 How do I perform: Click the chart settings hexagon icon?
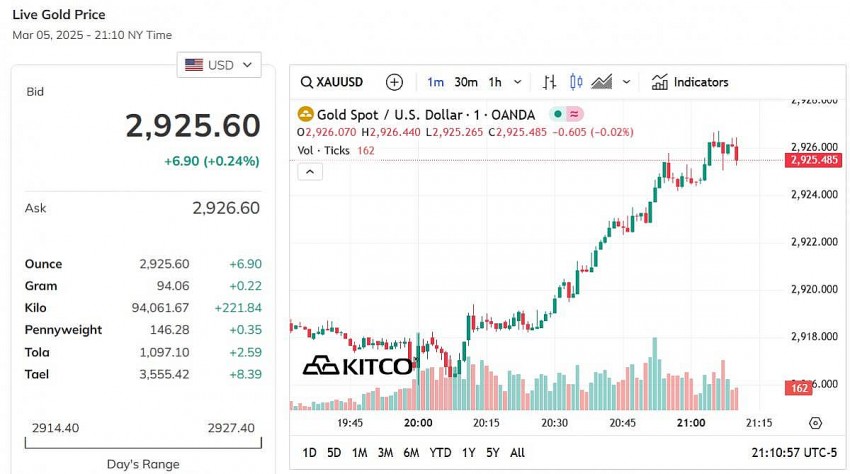tap(815, 423)
